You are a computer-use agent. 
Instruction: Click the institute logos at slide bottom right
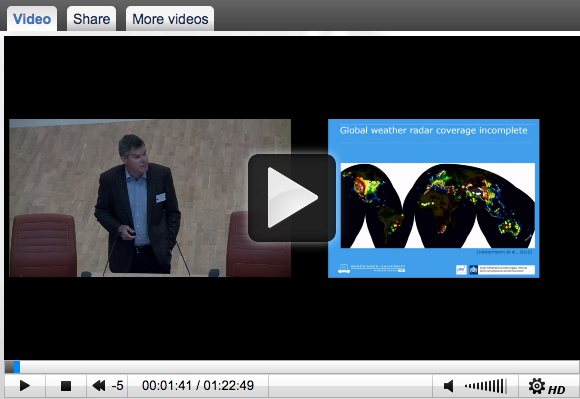pyautogui.click(x=495, y=270)
